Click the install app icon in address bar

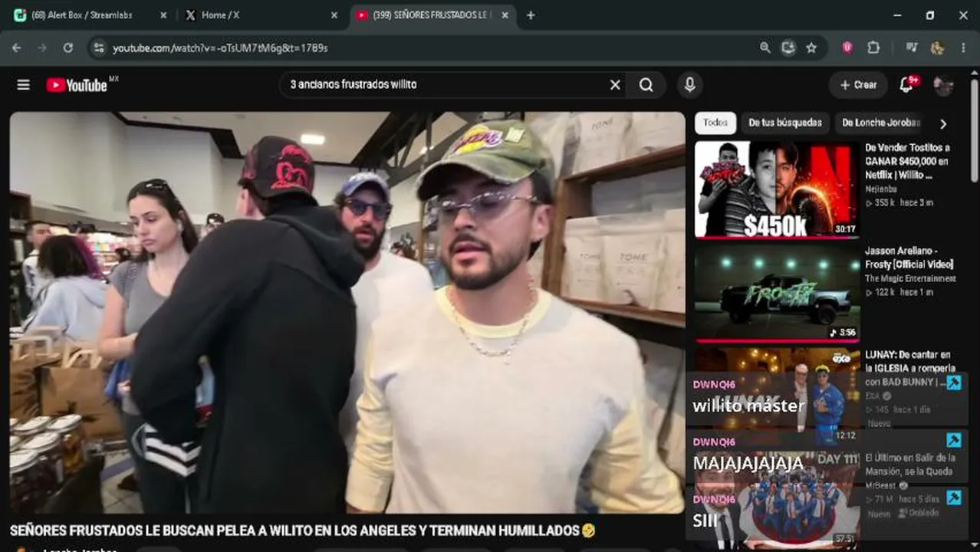click(788, 48)
